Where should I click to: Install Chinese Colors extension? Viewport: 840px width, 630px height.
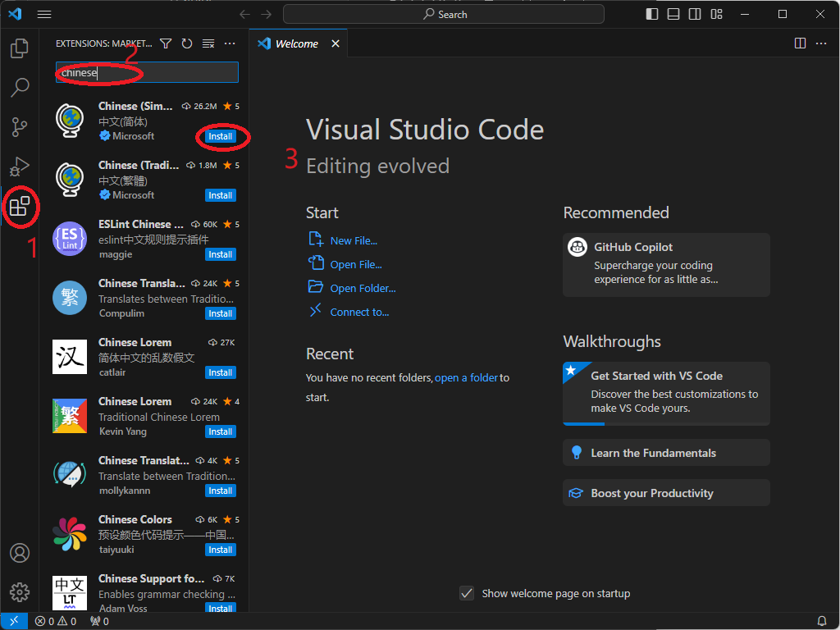coord(221,550)
